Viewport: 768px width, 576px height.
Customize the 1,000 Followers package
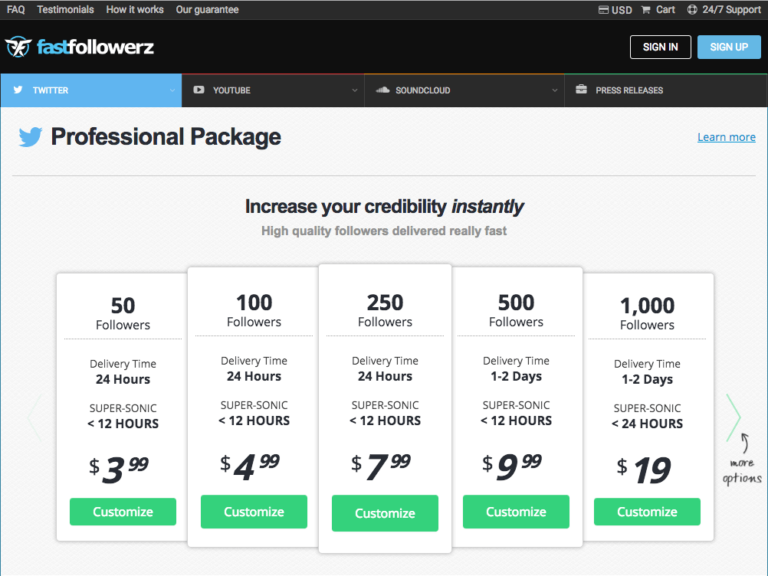647,512
